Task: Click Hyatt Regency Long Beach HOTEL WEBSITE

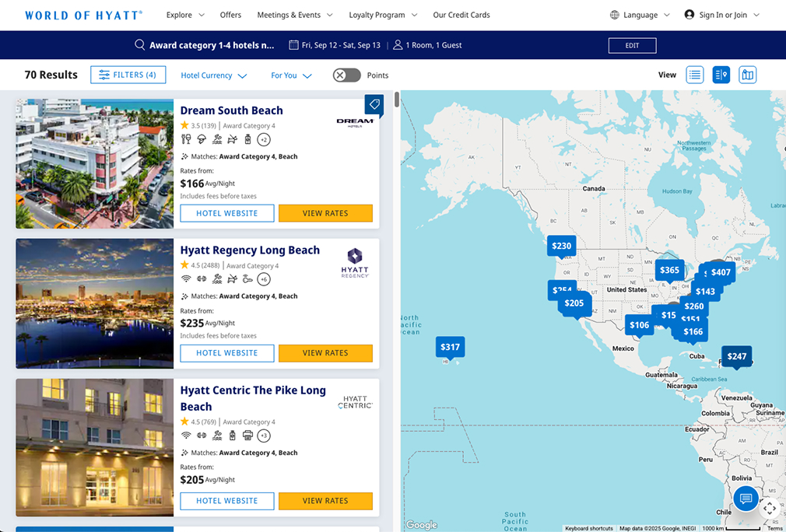Action: point(227,352)
